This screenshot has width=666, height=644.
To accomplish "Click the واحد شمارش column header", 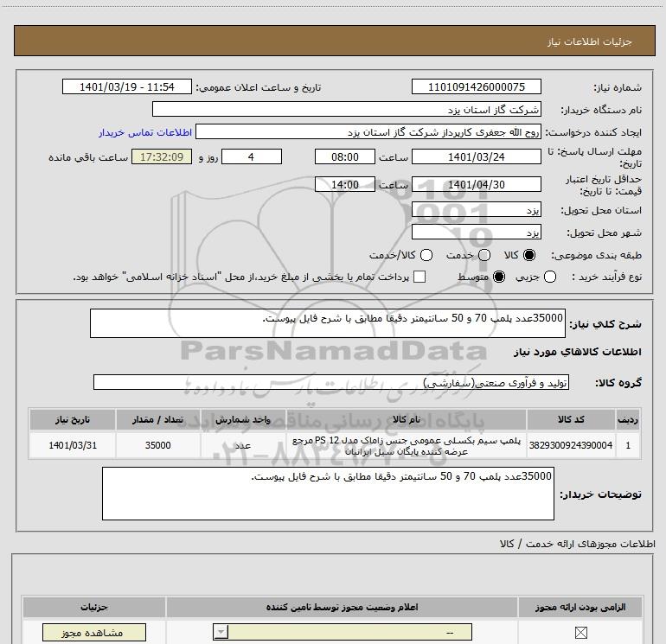I will coord(243,420).
